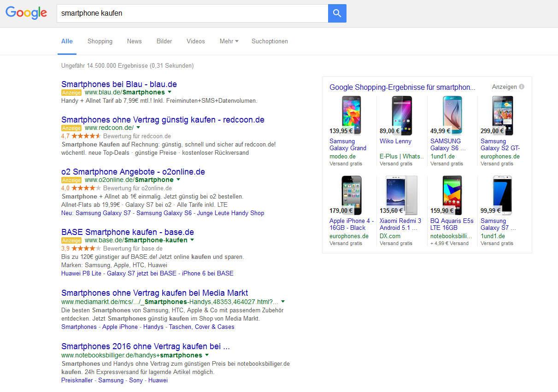The image size is (558, 392).
Task: Open the redcoon.de URL dropdown arrow
Action: pyautogui.click(x=138, y=128)
